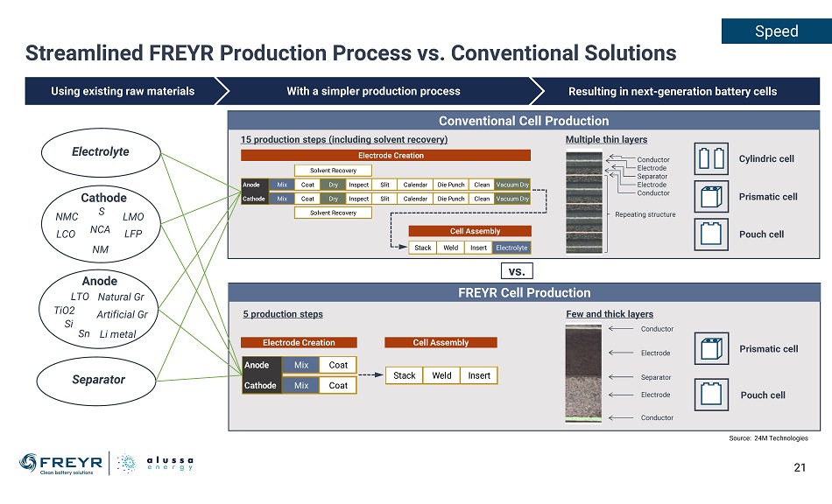Click Pouch cell icon in FREYR Cell Production

(714, 395)
